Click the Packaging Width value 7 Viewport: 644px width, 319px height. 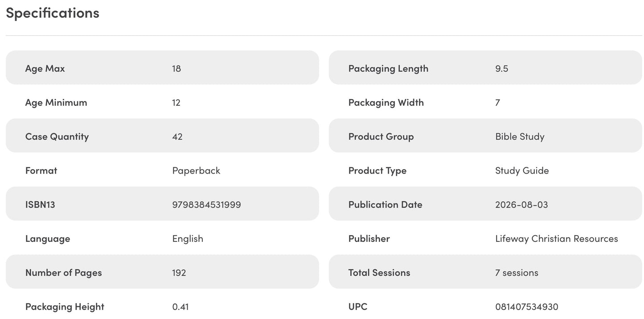(x=497, y=103)
